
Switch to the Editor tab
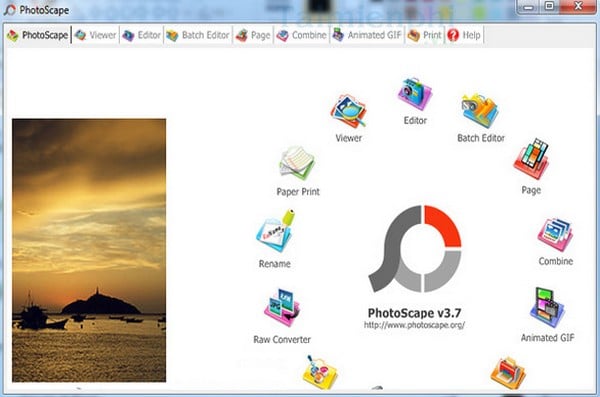142,35
